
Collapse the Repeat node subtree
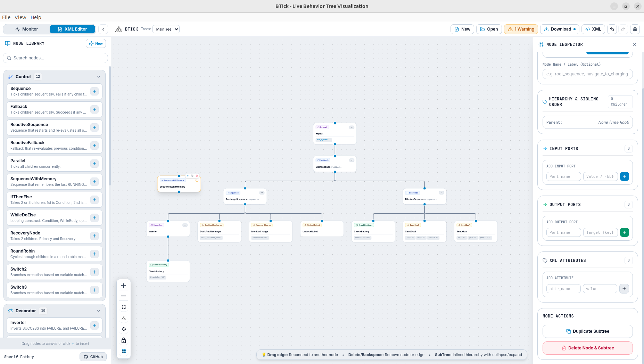point(352,127)
